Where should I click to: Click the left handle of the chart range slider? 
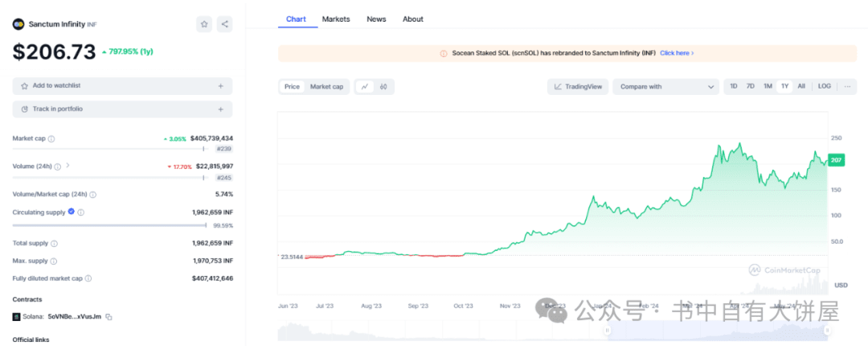[x=608, y=330]
